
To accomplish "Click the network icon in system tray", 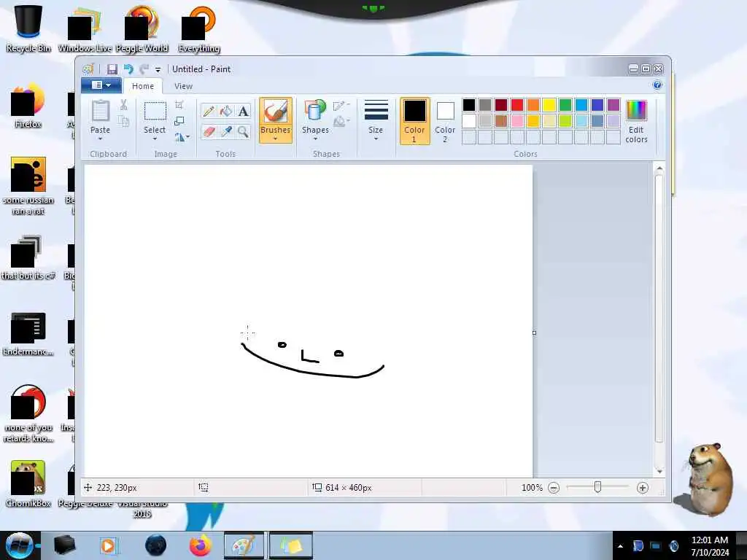I will click(656, 546).
